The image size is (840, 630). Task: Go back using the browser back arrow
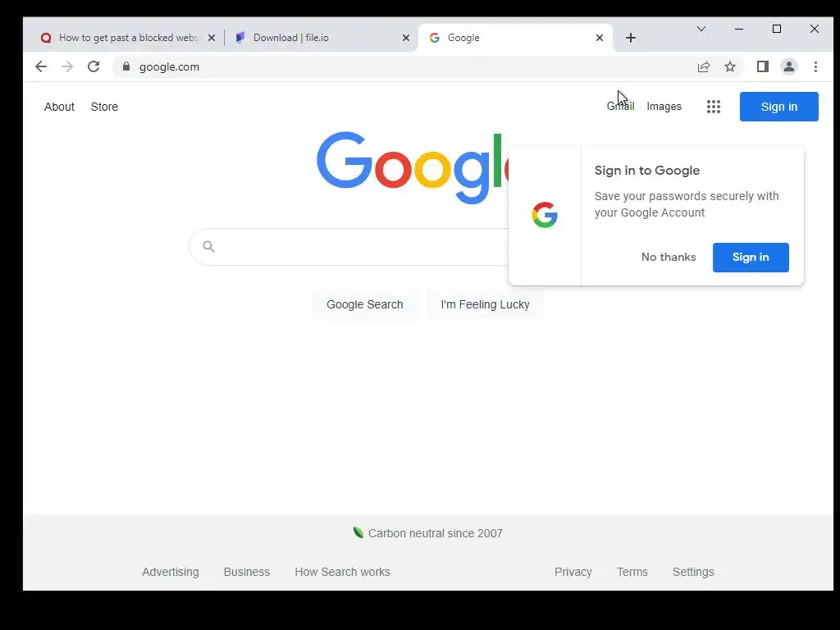[x=41, y=67]
